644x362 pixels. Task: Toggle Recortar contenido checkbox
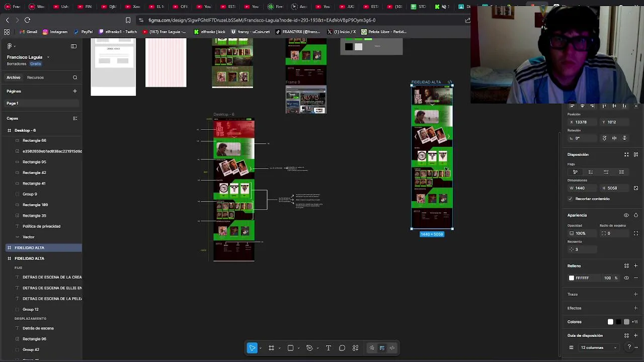[x=571, y=199]
